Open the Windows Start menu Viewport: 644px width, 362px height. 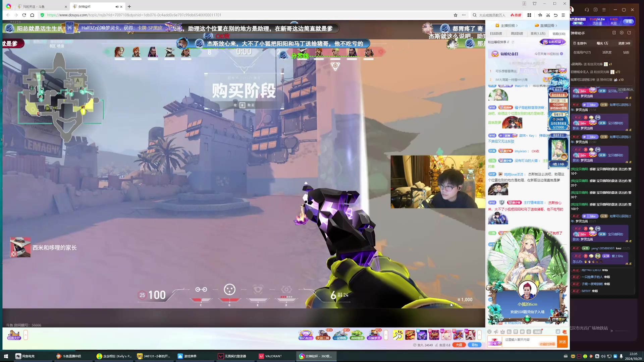(x=6, y=356)
